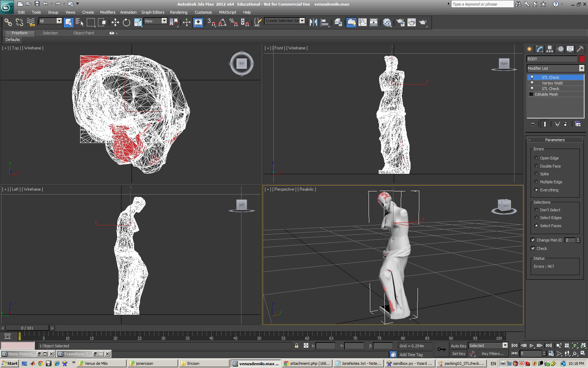
Task: Expand the Modifier List dropdown
Action: coord(581,68)
